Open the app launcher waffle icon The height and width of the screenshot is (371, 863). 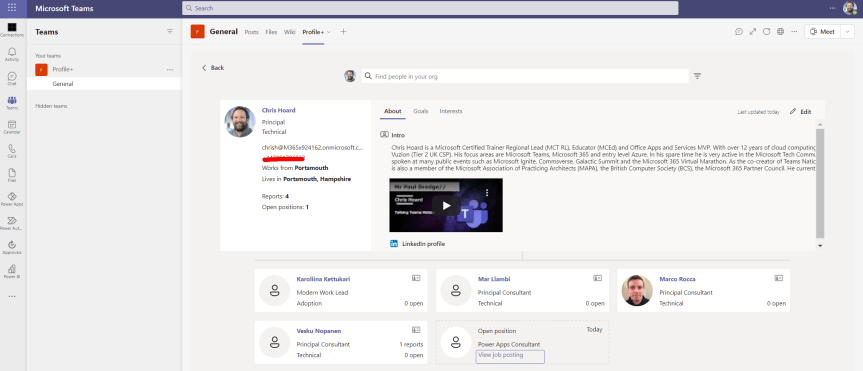[x=12, y=8]
